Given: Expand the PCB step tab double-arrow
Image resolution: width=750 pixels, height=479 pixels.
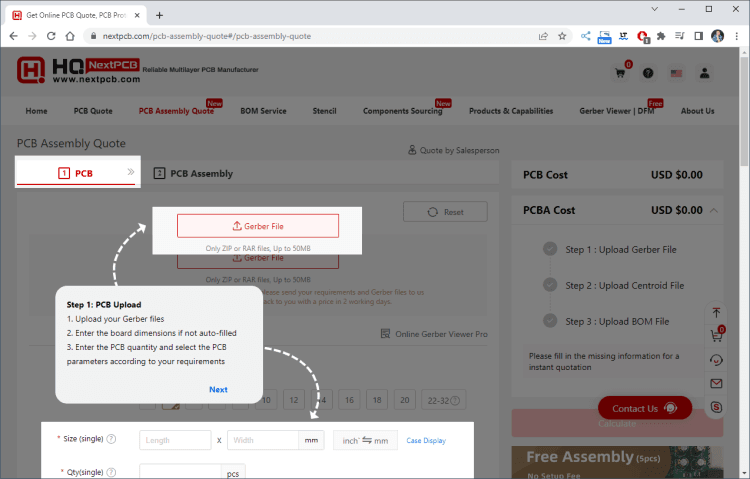Looking at the screenshot, I should pos(130,173).
